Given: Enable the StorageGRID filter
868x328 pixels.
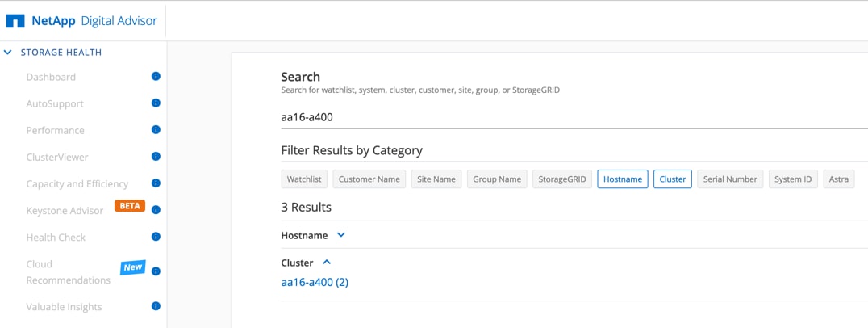Looking at the screenshot, I should (x=562, y=179).
